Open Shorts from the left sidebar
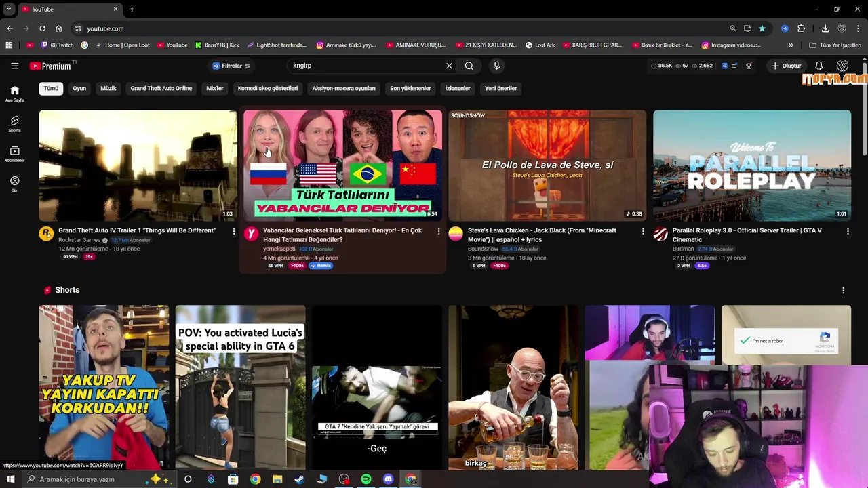Screen dimensions: 868x488 [14, 124]
